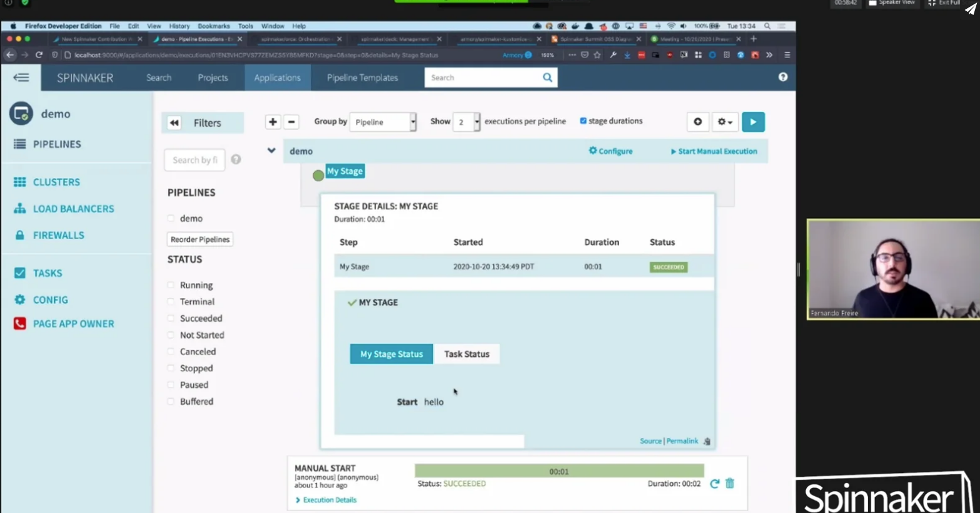This screenshot has width=980, height=513.
Task: Check the demo pipeline filter checkbox
Action: point(171,219)
